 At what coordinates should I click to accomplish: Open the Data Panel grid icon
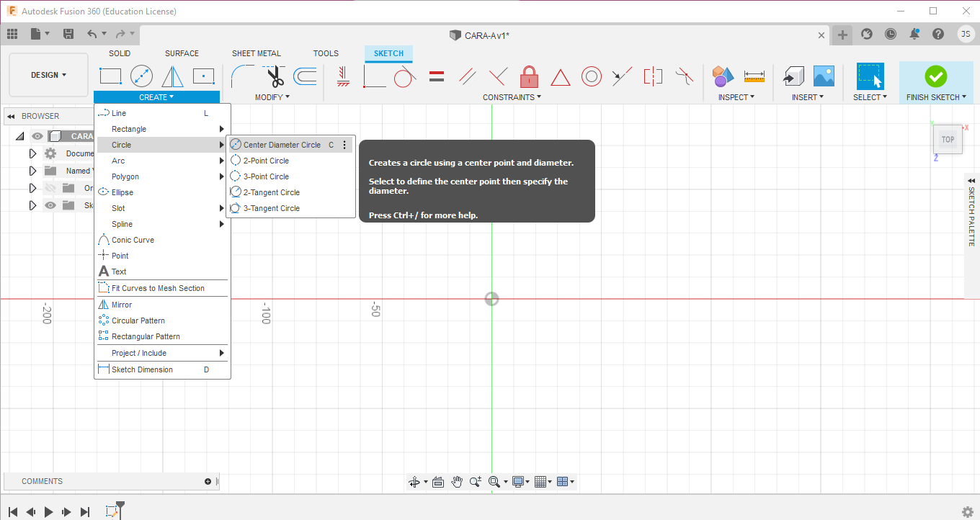12,34
